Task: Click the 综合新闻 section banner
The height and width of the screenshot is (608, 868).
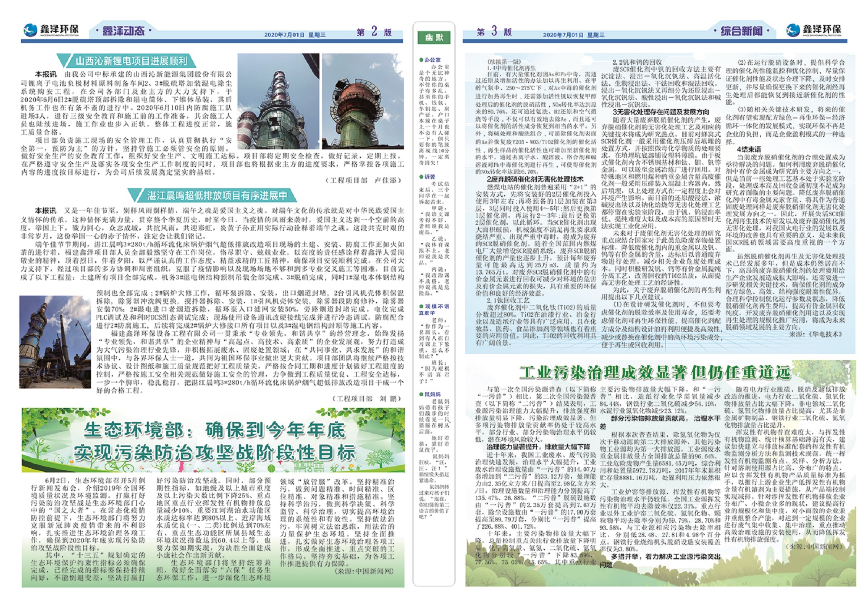Action: click(741, 31)
